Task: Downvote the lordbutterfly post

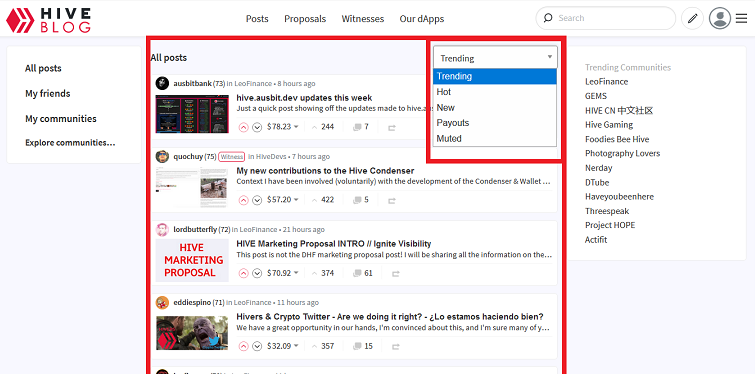Action: (x=257, y=273)
